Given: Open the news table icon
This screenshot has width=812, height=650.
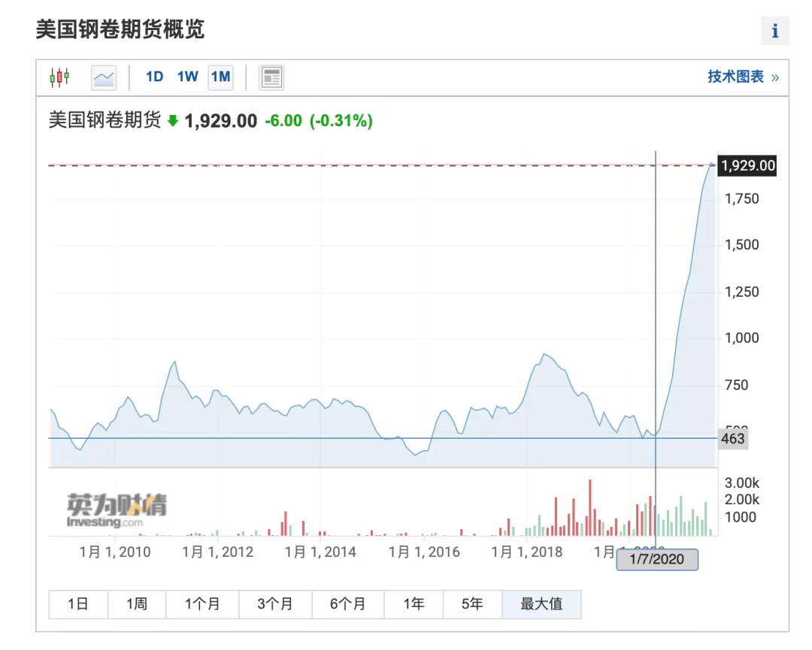Looking at the screenshot, I should tap(271, 77).
